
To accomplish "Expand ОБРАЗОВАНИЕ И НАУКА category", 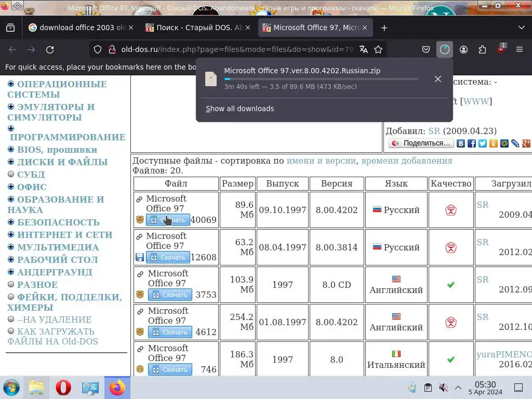I will click(11, 199).
